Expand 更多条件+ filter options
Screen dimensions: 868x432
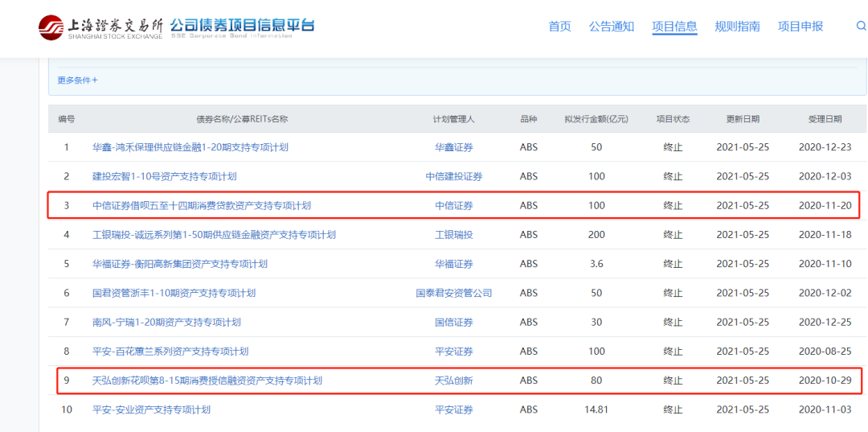click(x=77, y=80)
